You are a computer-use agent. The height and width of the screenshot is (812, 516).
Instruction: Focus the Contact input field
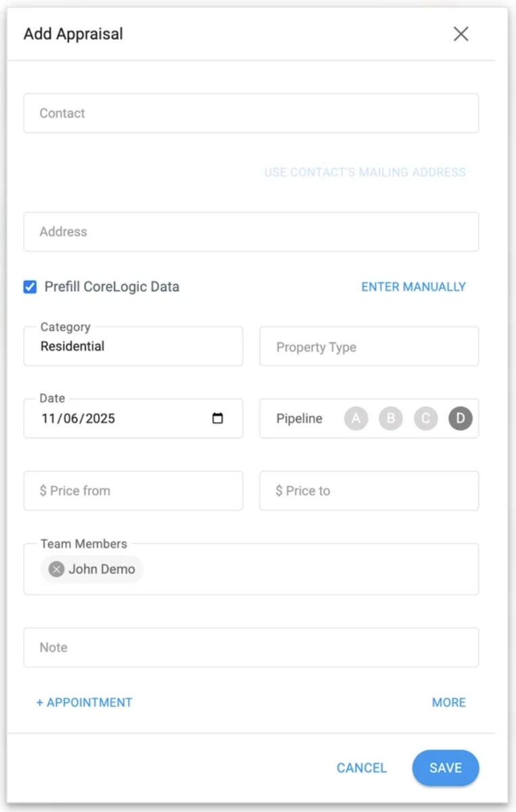(x=252, y=113)
